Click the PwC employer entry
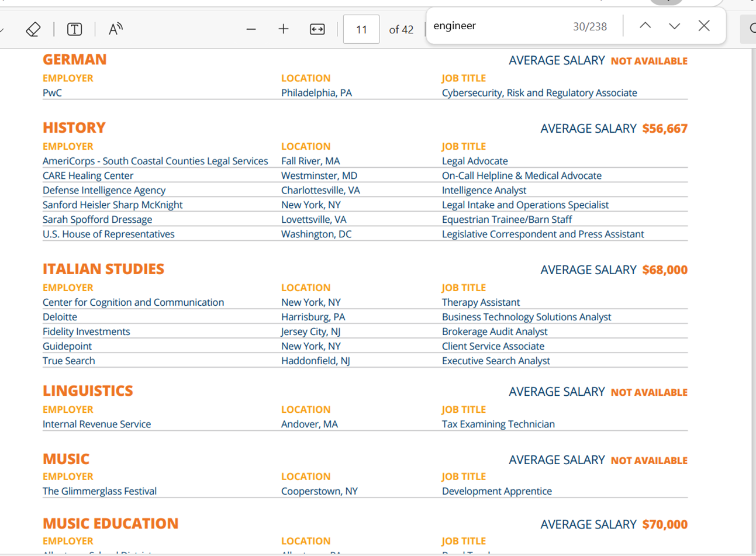Image resolution: width=756 pixels, height=556 pixels. click(x=52, y=92)
